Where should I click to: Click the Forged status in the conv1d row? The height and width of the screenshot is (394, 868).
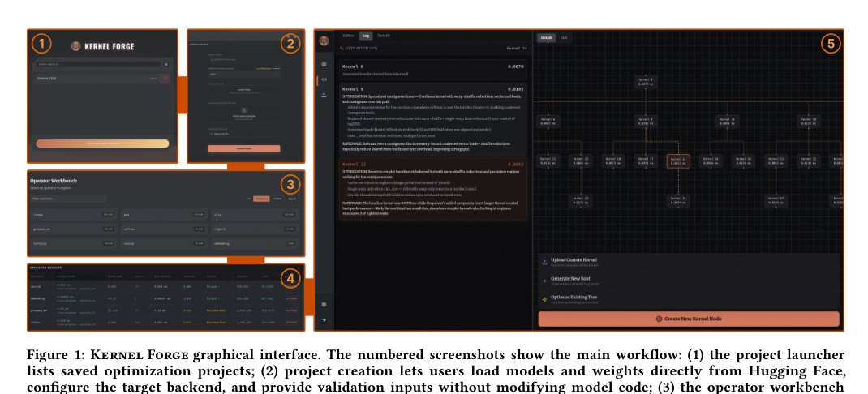click(213, 287)
